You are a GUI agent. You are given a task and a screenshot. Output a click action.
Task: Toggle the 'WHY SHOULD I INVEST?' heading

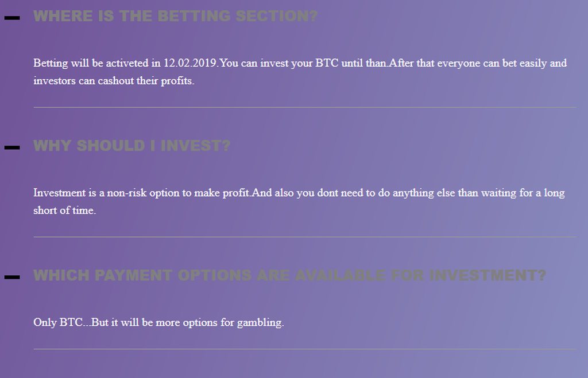coord(131,145)
